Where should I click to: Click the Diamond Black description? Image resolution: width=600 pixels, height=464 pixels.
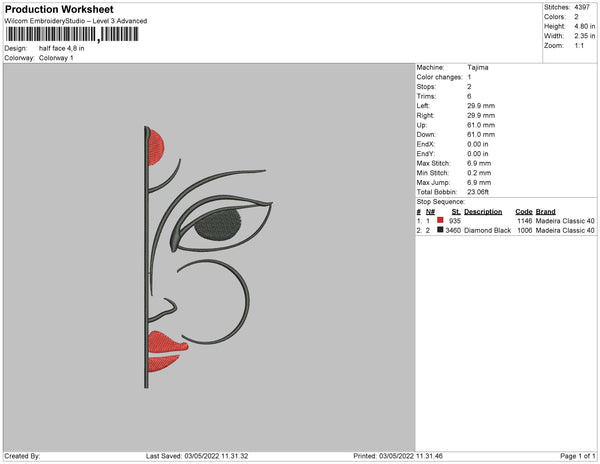(488, 231)
